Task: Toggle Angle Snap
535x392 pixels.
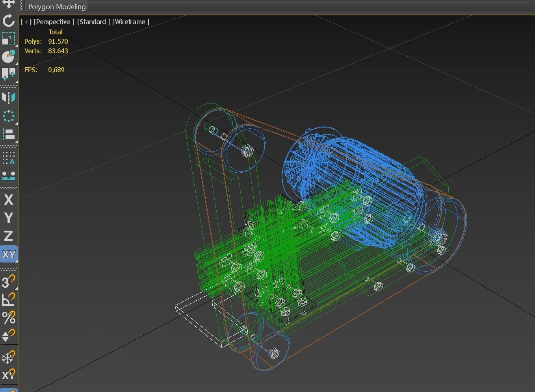Action: tap(8, 300)
